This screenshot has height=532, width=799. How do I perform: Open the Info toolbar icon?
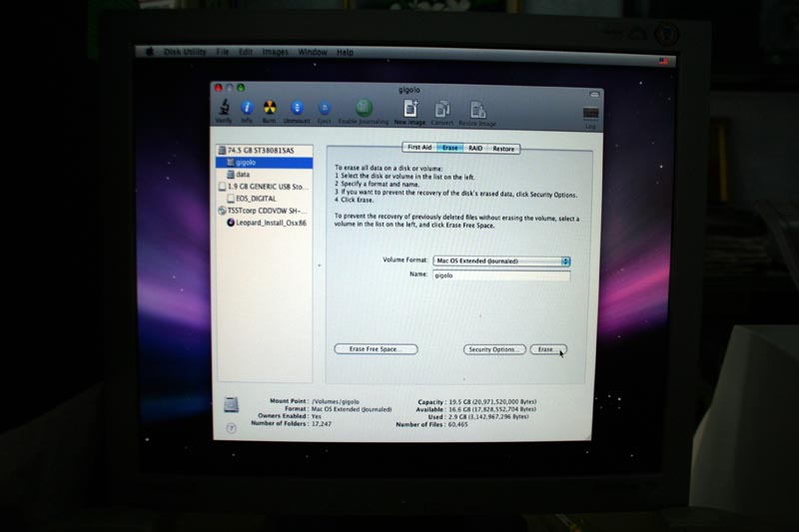pyautogui.click(x=247, y=108)
